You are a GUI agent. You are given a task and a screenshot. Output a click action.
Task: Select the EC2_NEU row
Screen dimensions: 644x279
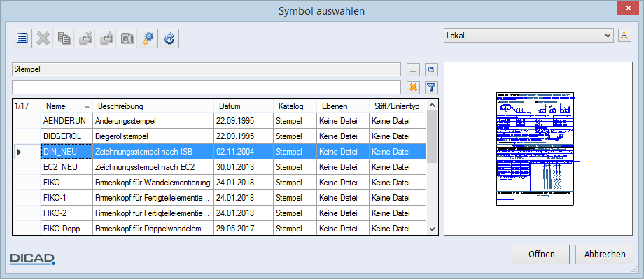[219, 167]
